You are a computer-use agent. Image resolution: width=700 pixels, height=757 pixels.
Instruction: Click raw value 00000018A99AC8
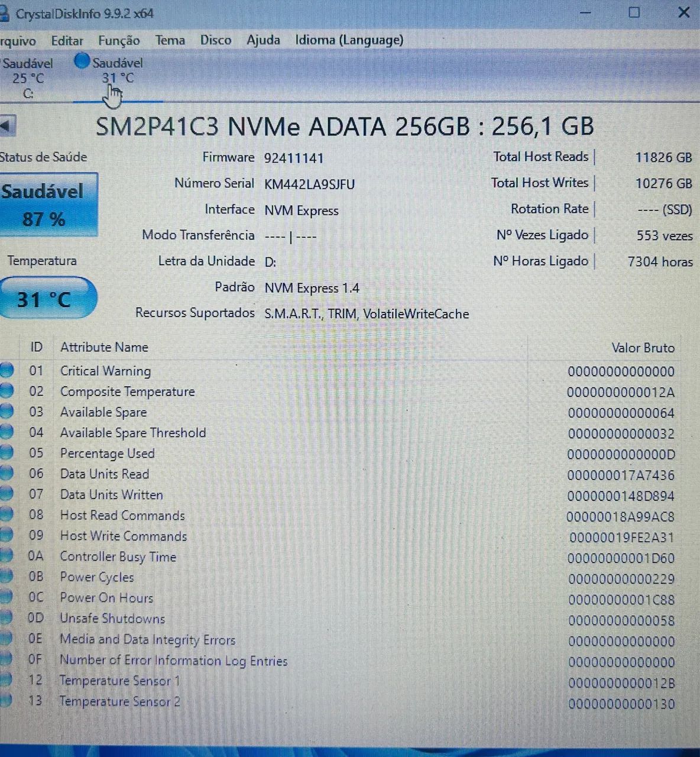click(620, 517)
